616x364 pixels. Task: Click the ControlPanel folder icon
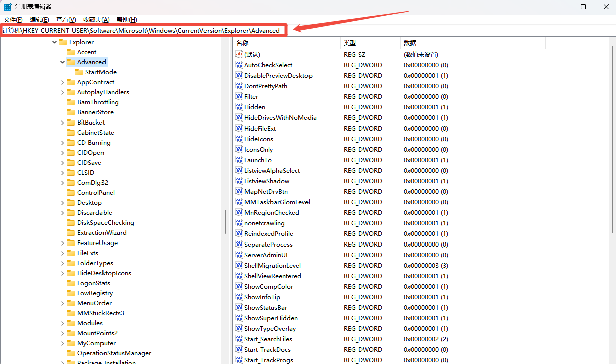(x=71, y=192)
